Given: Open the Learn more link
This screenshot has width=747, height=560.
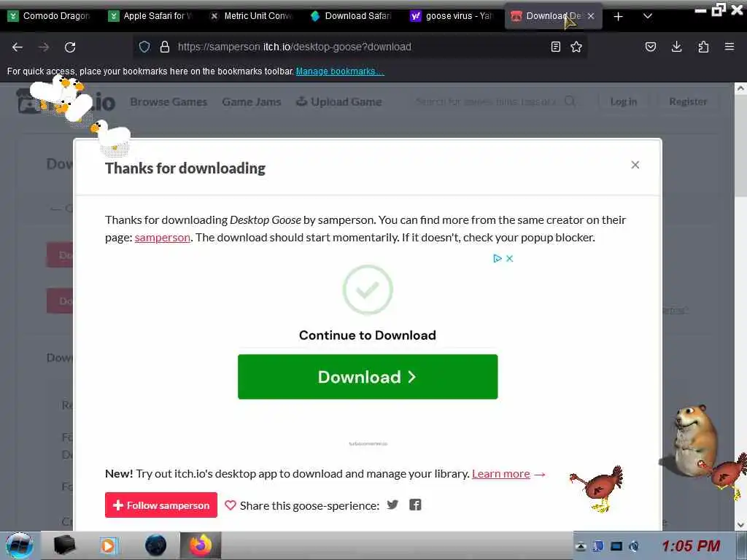Looking at the screenshot, I should pos(500,474).
